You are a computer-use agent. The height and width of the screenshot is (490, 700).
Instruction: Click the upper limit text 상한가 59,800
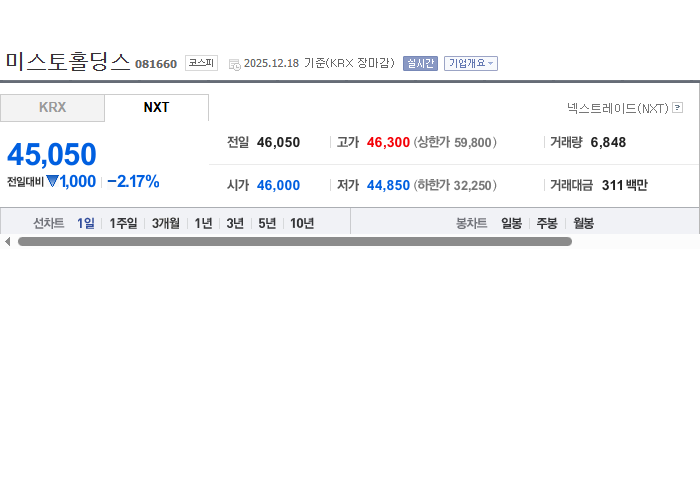coord(455,142)
